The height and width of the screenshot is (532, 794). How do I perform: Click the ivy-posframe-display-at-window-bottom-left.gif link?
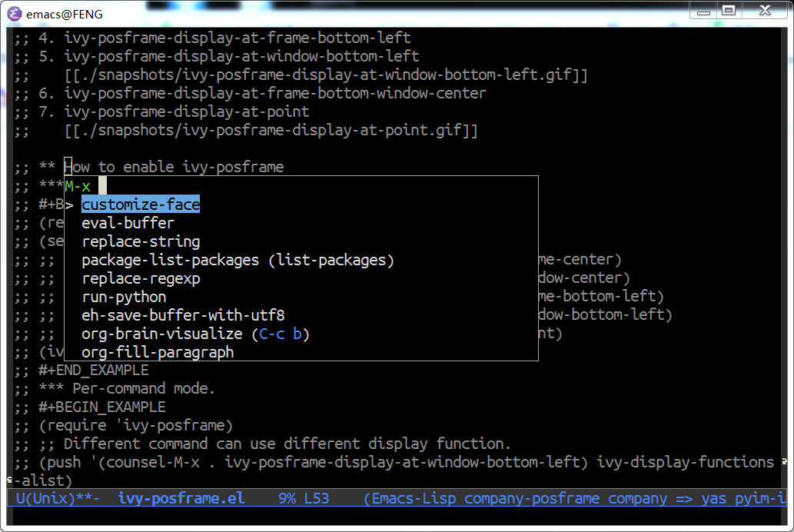click(326, 75)
